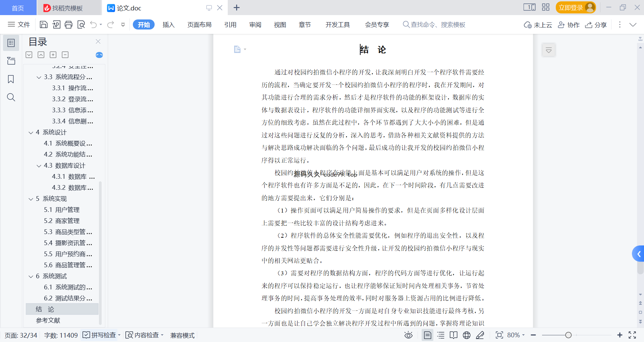The height and width of the screenshot is (342, 644).
Task: Open the Undo history dropdown arrow
Action: pyautogui.click(x=101, y=24)
